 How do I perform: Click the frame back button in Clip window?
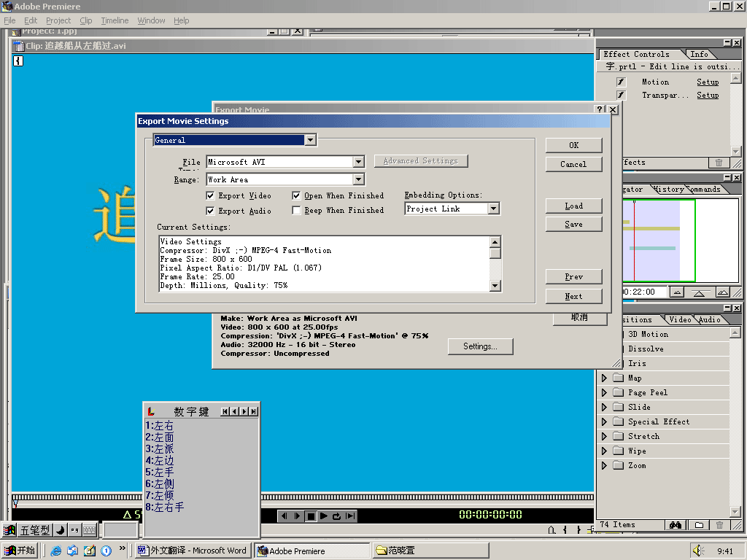point(285,516)
